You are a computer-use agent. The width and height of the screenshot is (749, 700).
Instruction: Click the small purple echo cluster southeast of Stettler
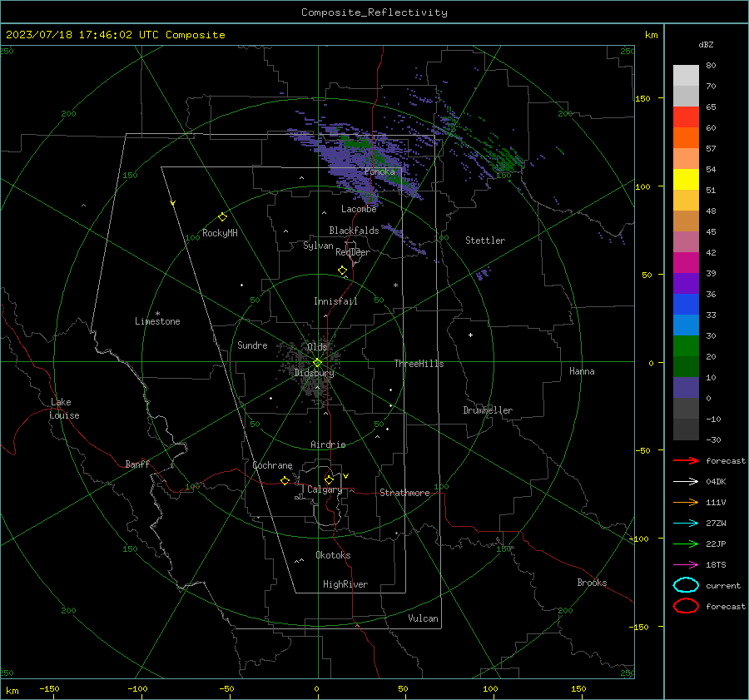point(483,273)
